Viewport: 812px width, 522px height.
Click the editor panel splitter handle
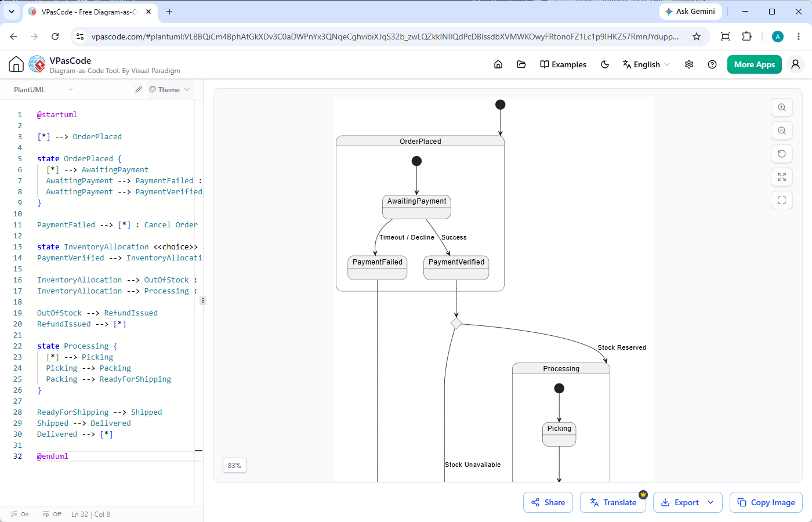coord(202,300)
